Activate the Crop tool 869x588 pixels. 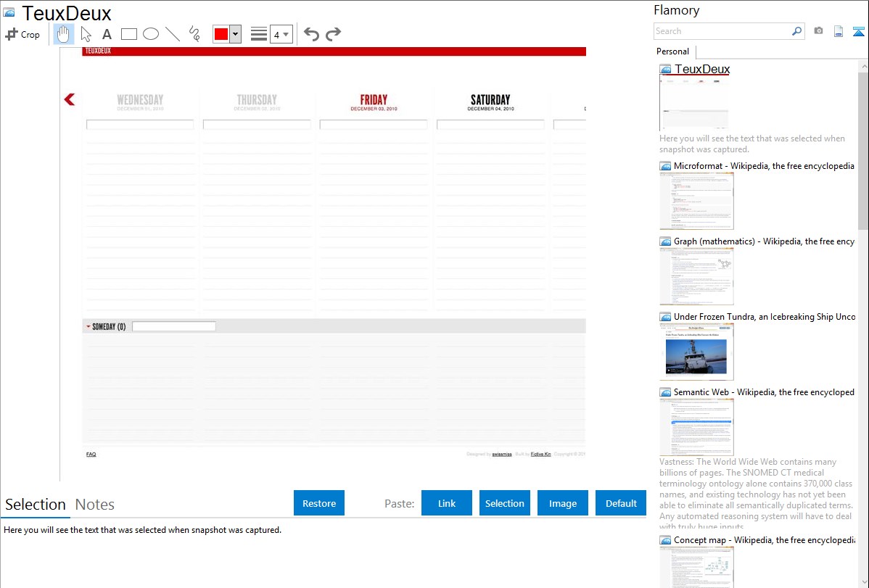click(x=22, y=34)
